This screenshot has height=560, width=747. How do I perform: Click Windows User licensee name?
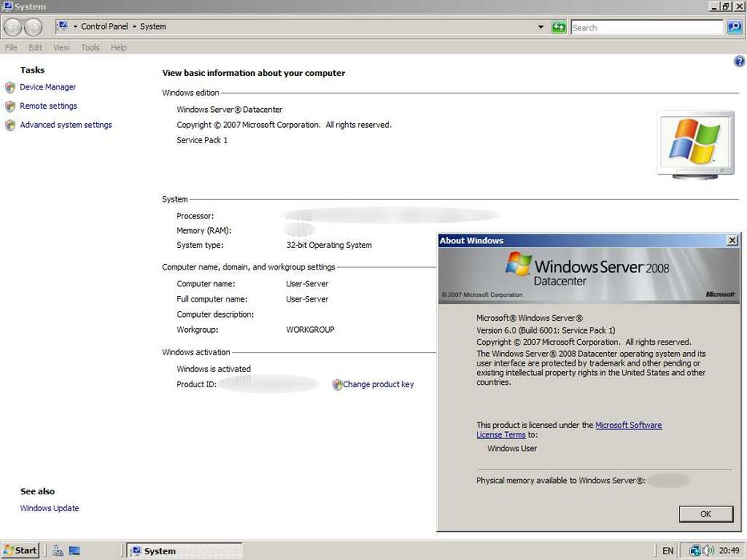tap(512, 449)
